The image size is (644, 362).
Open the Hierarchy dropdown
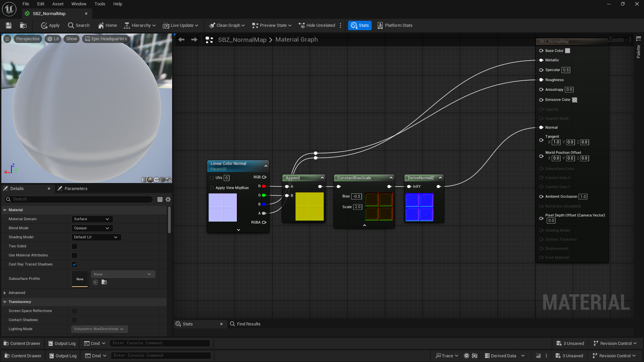pos(140,25)
